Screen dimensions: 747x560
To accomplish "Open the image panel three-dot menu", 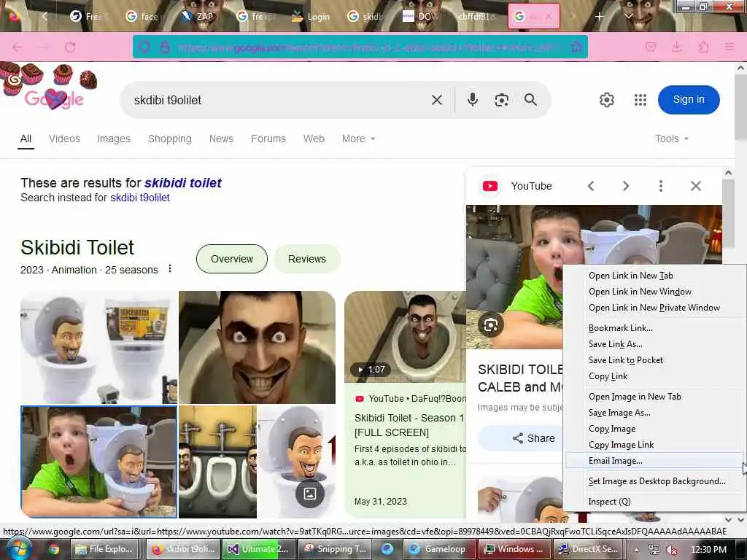I will (x=660, y=186).
